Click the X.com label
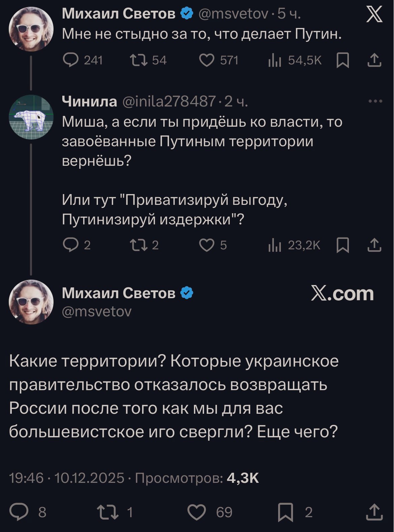The image size is (394, 532). pyautogui.click(x=342, y=294)
